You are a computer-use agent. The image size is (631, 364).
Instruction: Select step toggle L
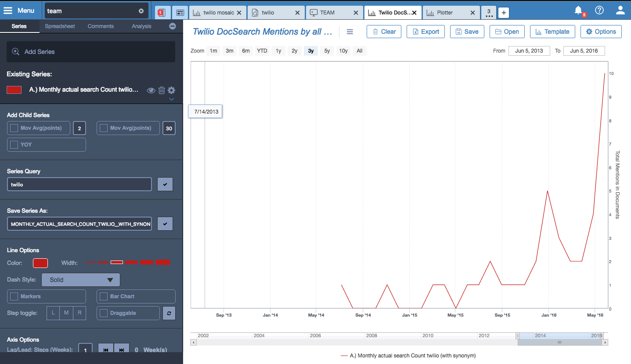53,313
